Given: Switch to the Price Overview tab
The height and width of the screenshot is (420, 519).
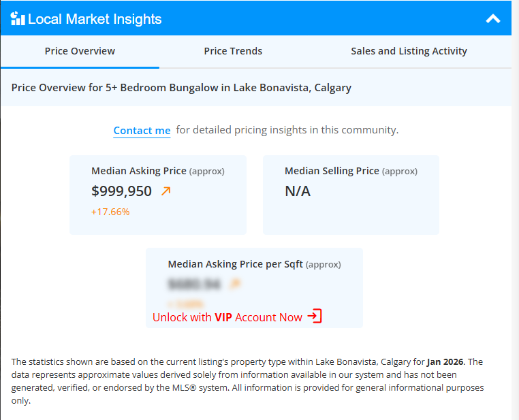Looking at the screenshot, I should point(80,51).
